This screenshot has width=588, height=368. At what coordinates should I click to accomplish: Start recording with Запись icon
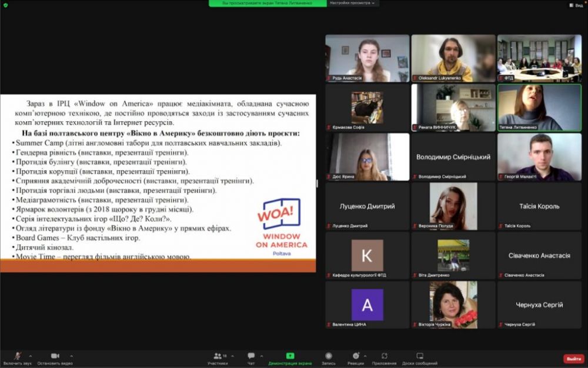tap(329, 356)
